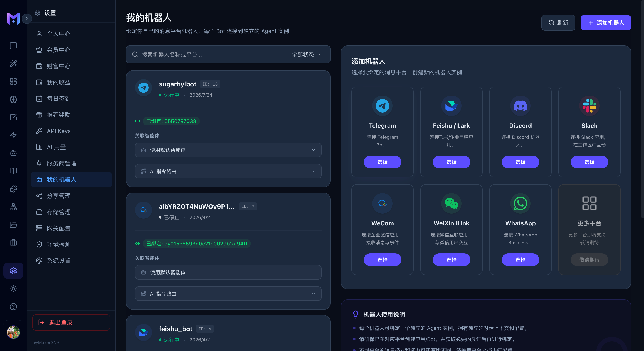Viewport: 644px width, 351px height.
Task: Open API Keys in the settings menu
Action: tap(71, 131)
